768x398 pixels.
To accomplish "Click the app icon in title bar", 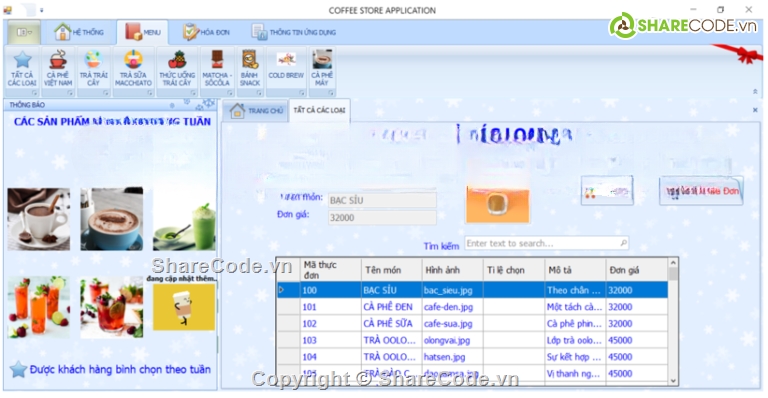I will click(7, 10).
